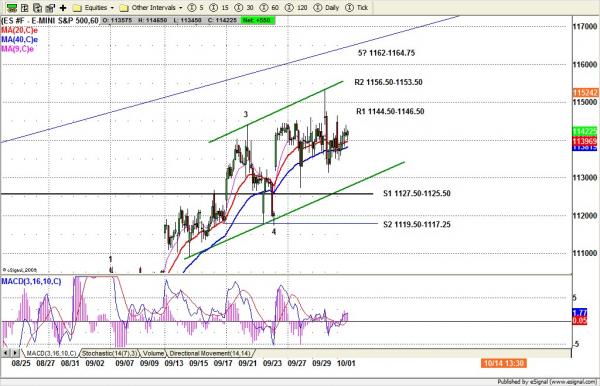600x386 pixels.
Task: Select the Volume study tab
Action: tap(154, 353)
